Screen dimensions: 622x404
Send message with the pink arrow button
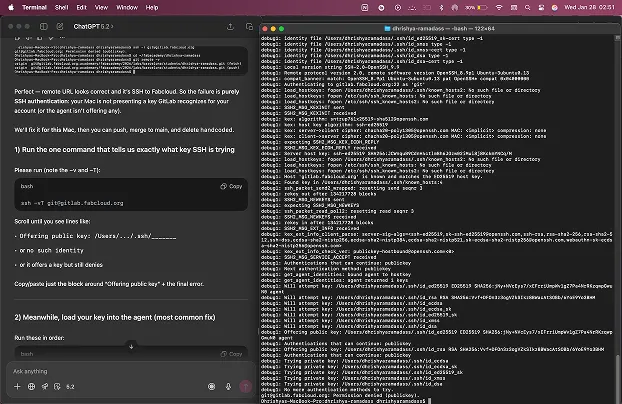245,386
